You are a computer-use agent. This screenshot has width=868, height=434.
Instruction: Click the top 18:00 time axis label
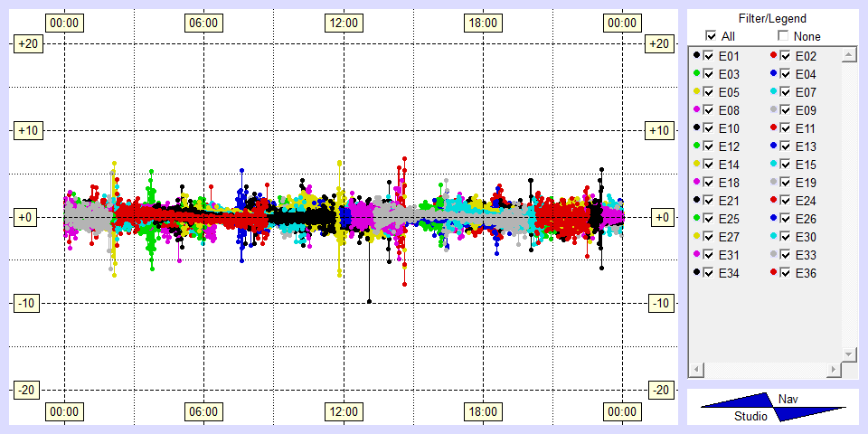[482, 23]
